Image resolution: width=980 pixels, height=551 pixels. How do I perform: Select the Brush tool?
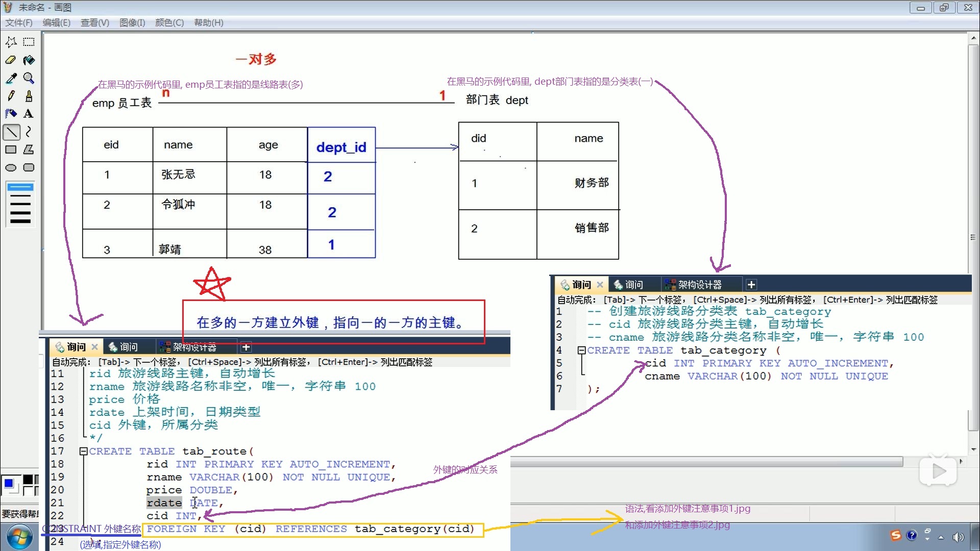click(x=29, y=96)
